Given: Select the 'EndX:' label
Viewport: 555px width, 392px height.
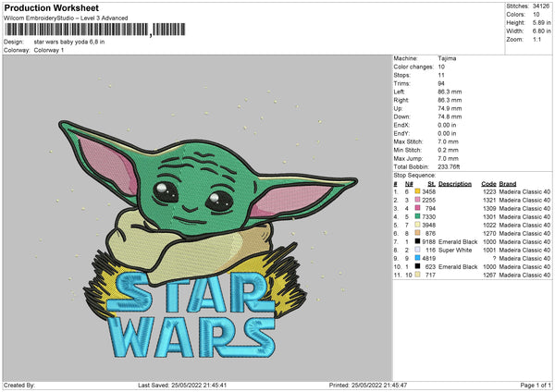Looking at the screenshot, I should pos(401,125).
